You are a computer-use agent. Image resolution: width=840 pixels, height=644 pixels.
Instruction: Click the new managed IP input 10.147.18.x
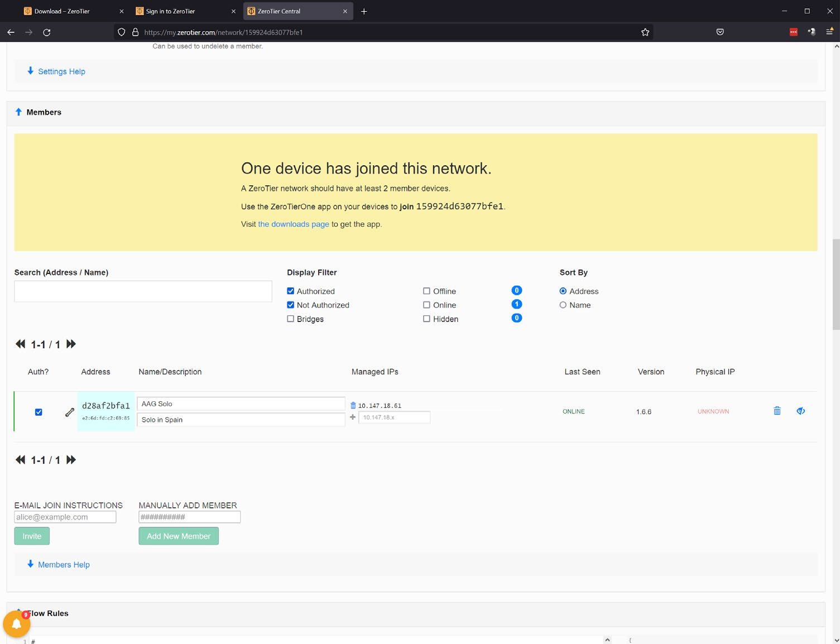(394, 417)
